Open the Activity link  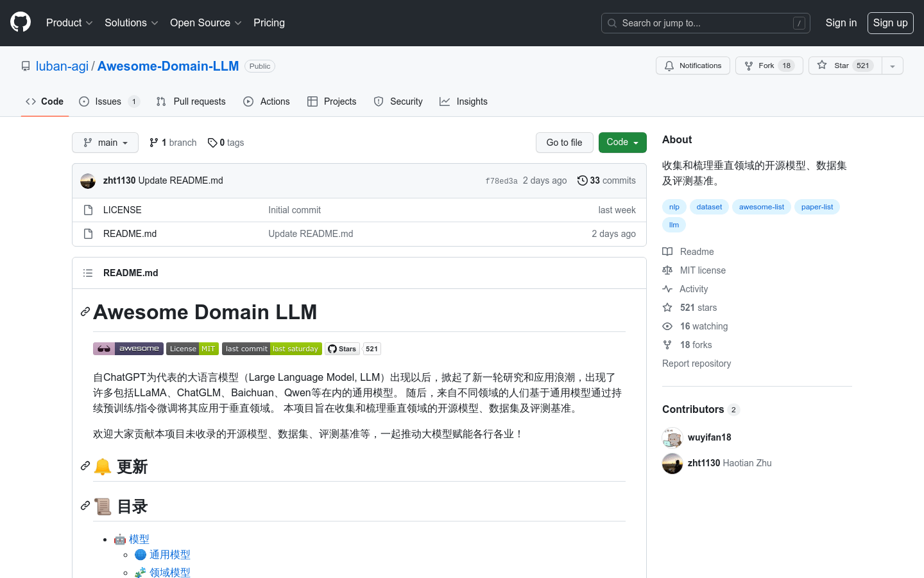(685, 289)
